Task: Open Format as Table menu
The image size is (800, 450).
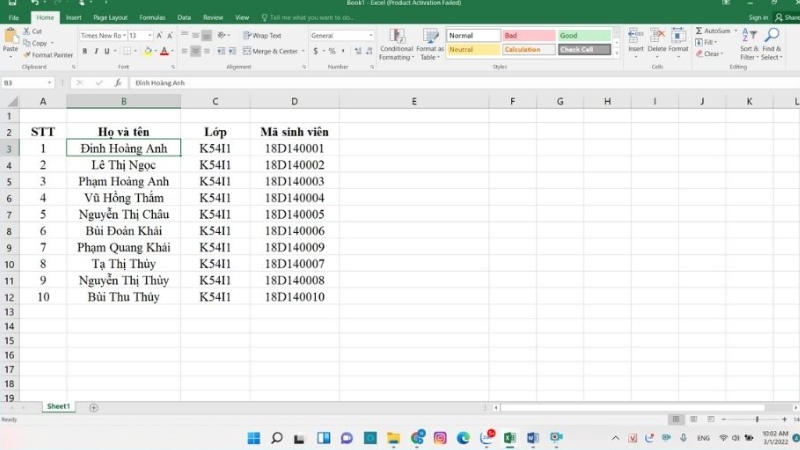Action: coord(430,44)
